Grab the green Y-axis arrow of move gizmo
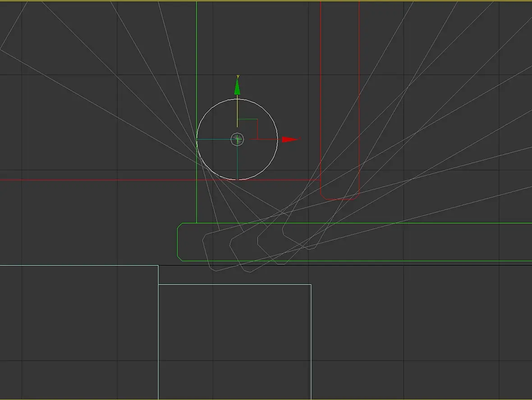532x400 pixels. point(237,87)
